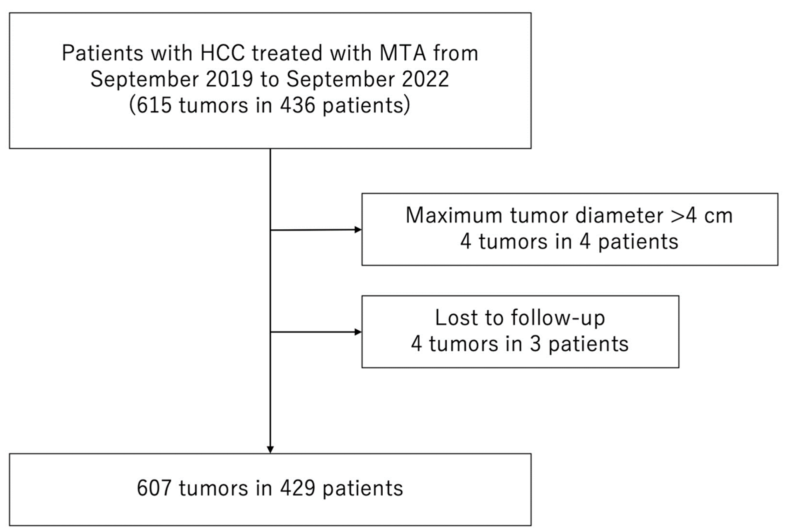This screenshot has width=787, height=532.
Task: Click the arrowhead pointing to the maximum tumor diameter box
Action: pos(358,230)
